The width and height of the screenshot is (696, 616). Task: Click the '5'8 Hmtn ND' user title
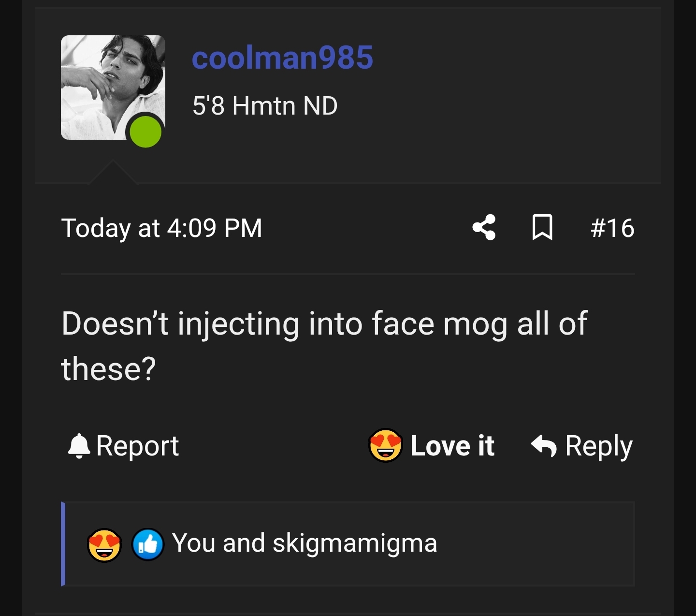265,106
